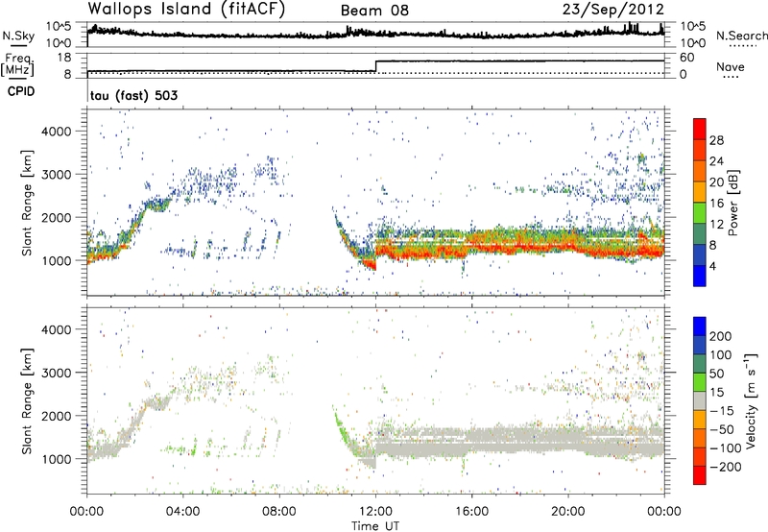768x532 pixels.
Task: Click the 'tau (fast) 503' mode text
Action: click(x=134, y=95)
